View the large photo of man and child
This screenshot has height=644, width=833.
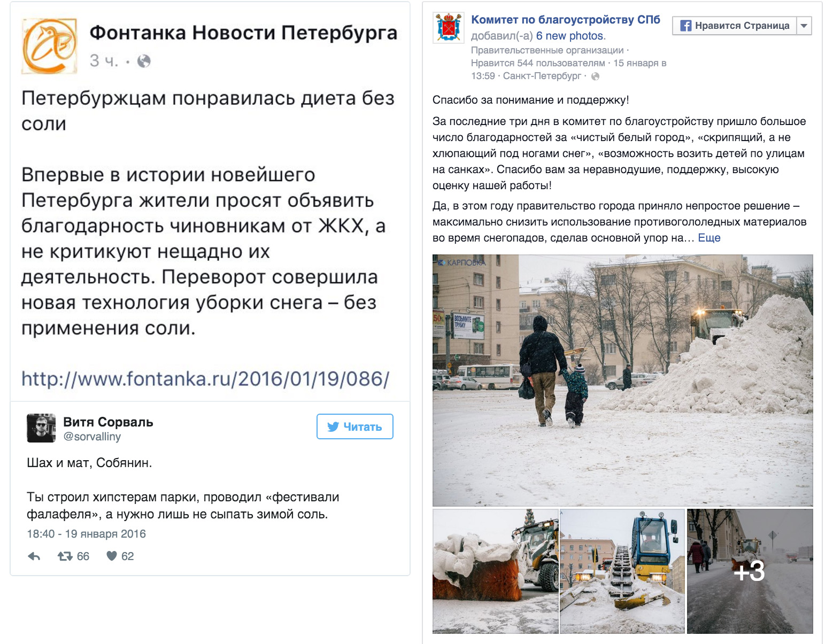tap(623, 381)
